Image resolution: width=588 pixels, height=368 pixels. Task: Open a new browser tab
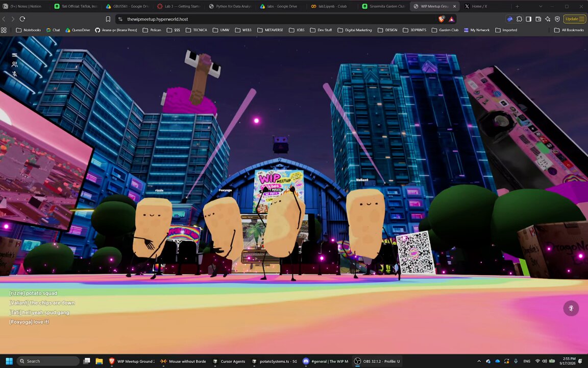tap(517, 6)
